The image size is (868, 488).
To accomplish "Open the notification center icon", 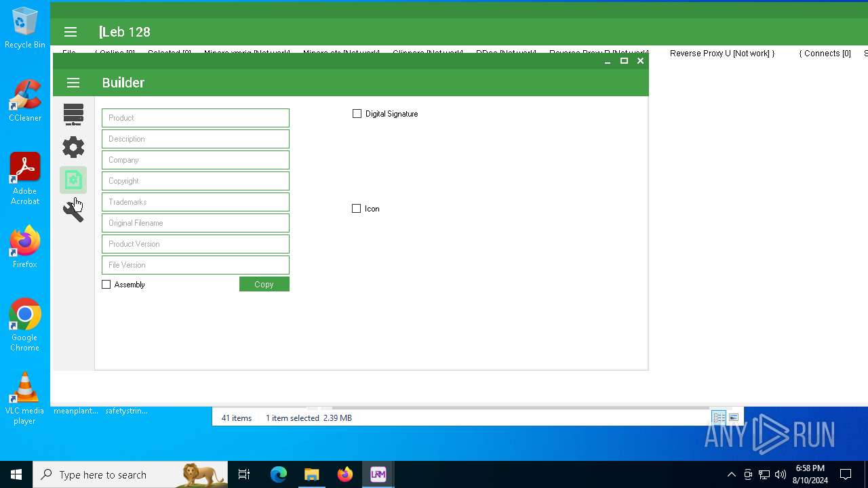I will click(846, 474).
